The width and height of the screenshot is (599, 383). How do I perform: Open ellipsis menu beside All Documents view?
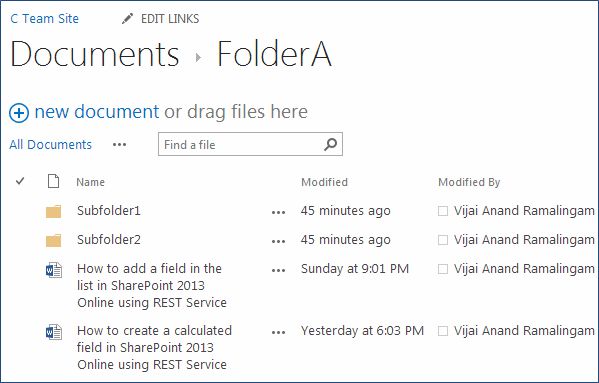120,145
